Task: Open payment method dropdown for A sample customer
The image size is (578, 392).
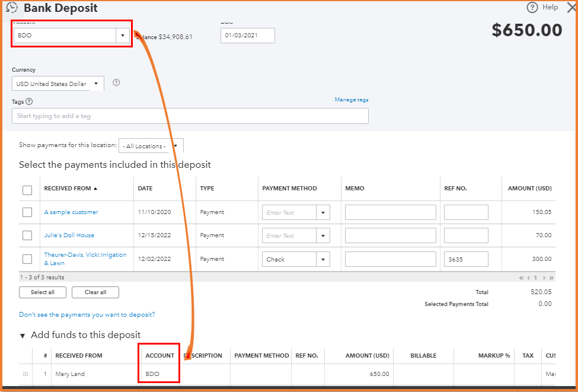Action: coord(323,212)
